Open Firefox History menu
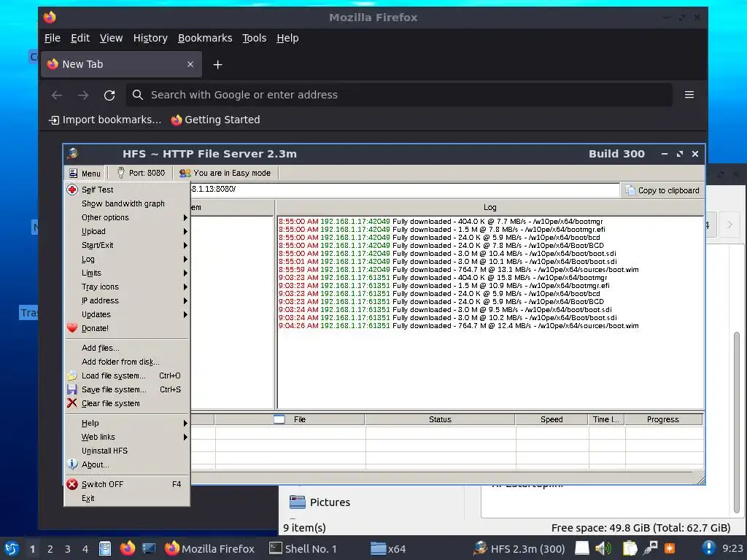The height and width of the screenshot is (560, 747). point(150,38)
